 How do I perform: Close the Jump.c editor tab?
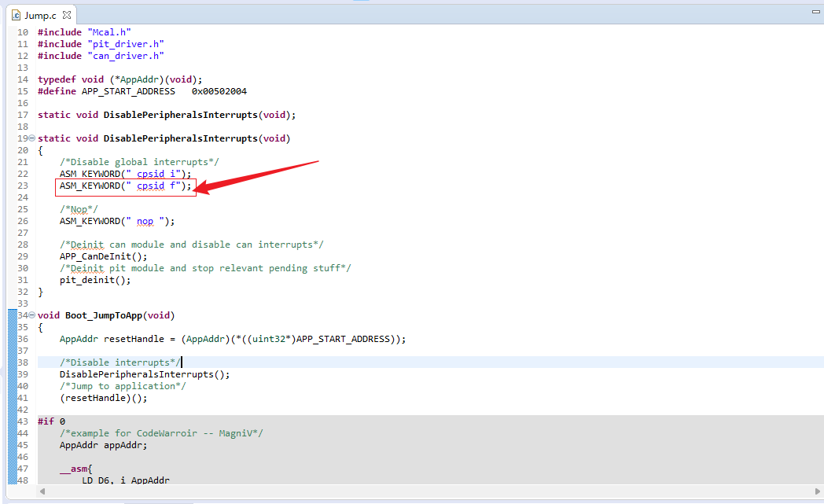[67, 14]
